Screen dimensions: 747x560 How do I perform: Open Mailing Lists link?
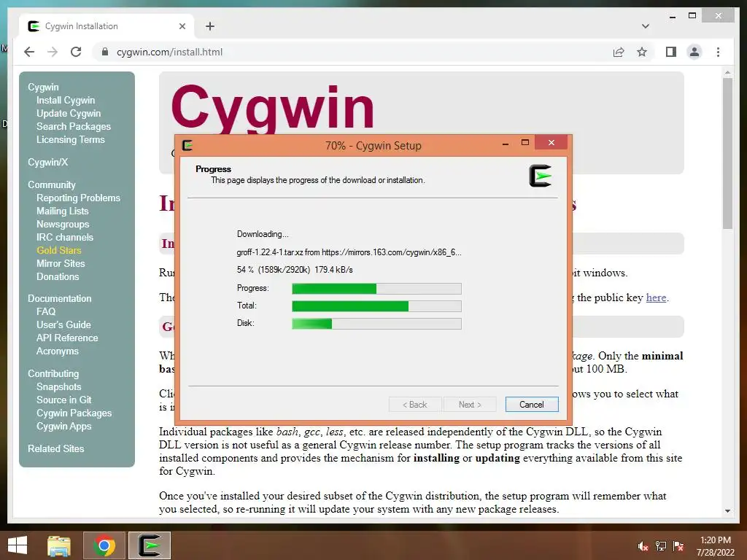[63, 211]
